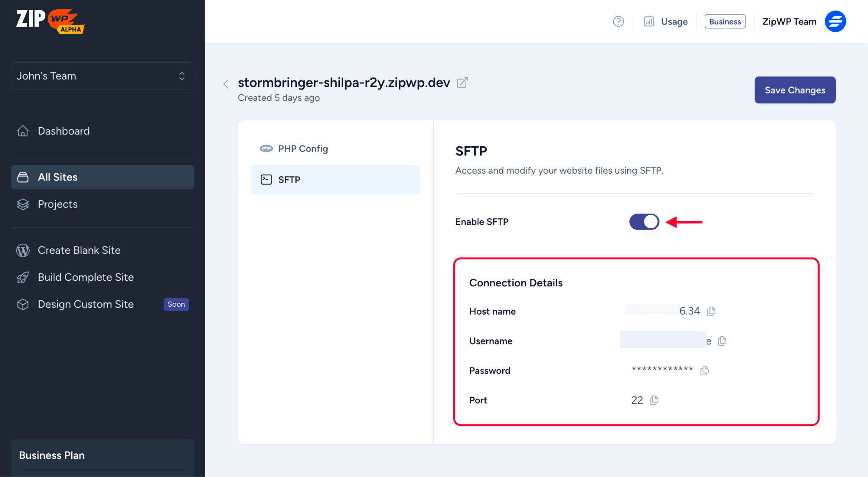Open stormbringer-shilpa-r2y.zipwp.dev in new tab
The width and height of the screenshot is (868, 477).
462,82
